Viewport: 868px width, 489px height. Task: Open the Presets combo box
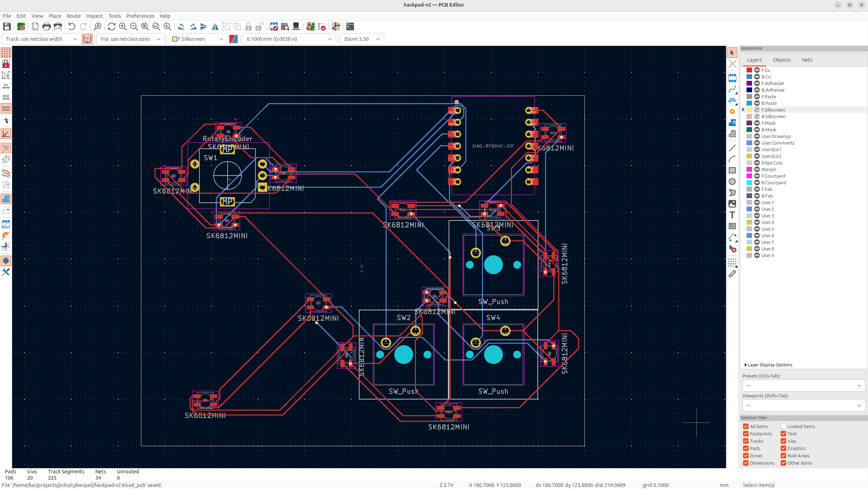pos(803,386)
